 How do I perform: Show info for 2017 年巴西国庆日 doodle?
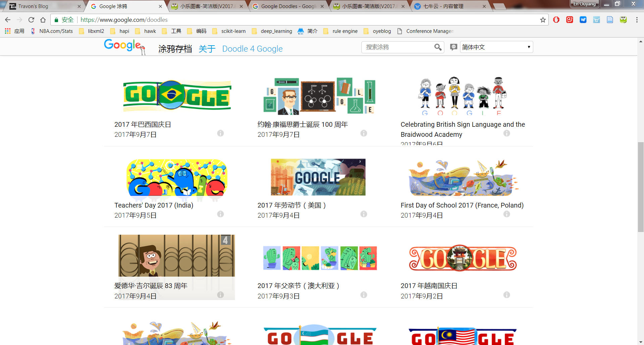[220, 133]
